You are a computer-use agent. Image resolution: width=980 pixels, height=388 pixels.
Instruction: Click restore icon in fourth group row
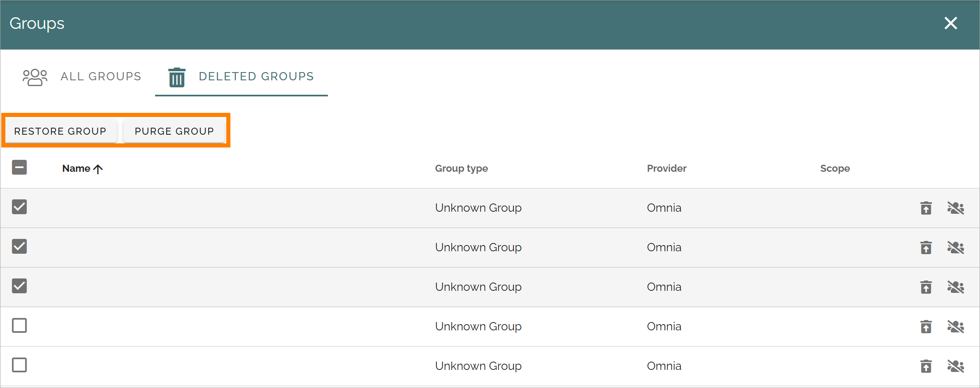[x=926, y=327]
